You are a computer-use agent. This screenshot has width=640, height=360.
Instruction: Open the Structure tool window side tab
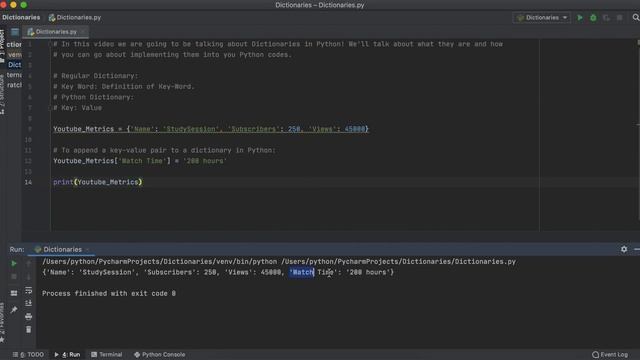coord(2,94)
